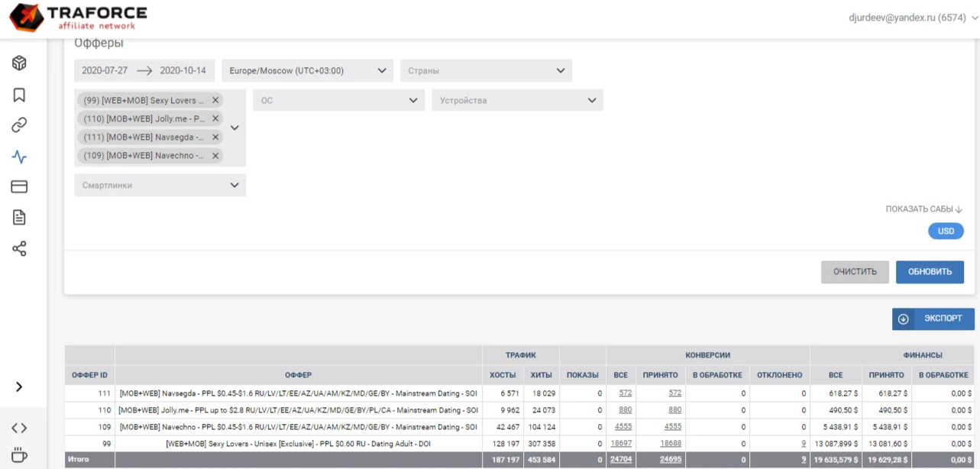The height and width of the screenshot is (469, 980).
Task: Click the coffee cup icon in sidebar
Action: point(19,455)
